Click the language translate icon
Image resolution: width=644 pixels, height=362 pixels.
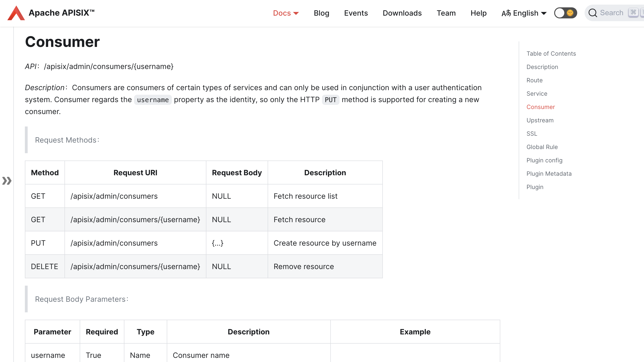tap(506, 13)
